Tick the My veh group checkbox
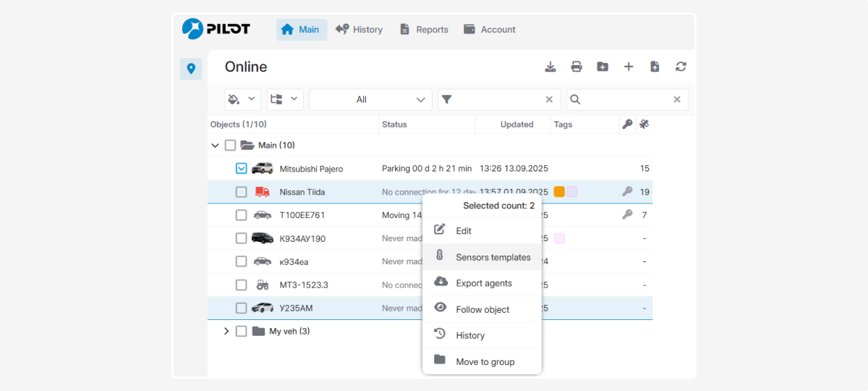Viewport: 868px width, 391px height. [242, 331]
